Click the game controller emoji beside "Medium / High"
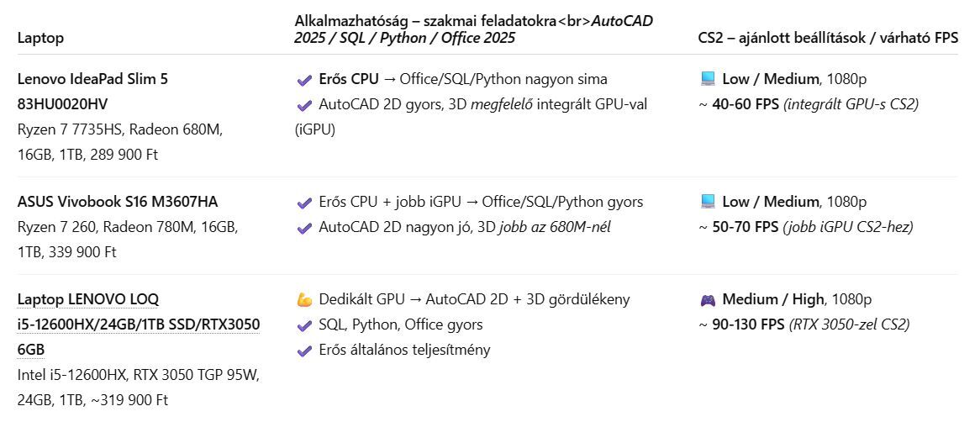This screenshot has width=980, height=422. click(708, 299)
